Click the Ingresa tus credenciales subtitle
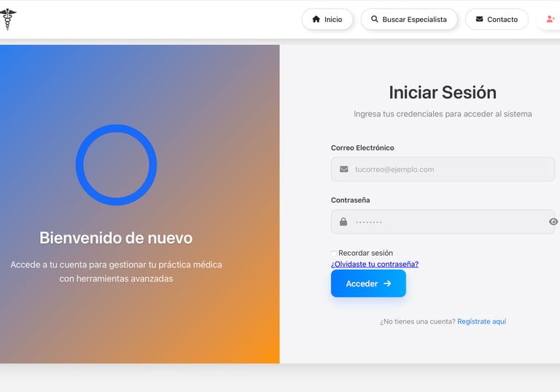 443,114
